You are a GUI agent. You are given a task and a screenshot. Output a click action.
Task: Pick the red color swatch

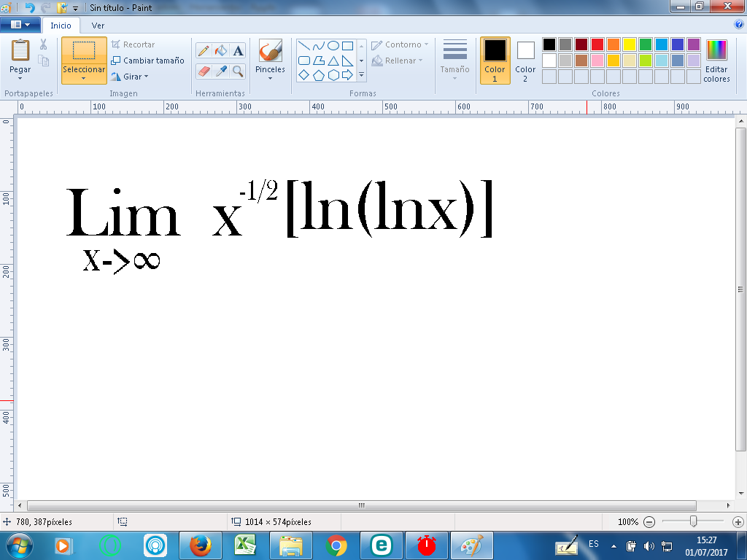tap(597, 44)
